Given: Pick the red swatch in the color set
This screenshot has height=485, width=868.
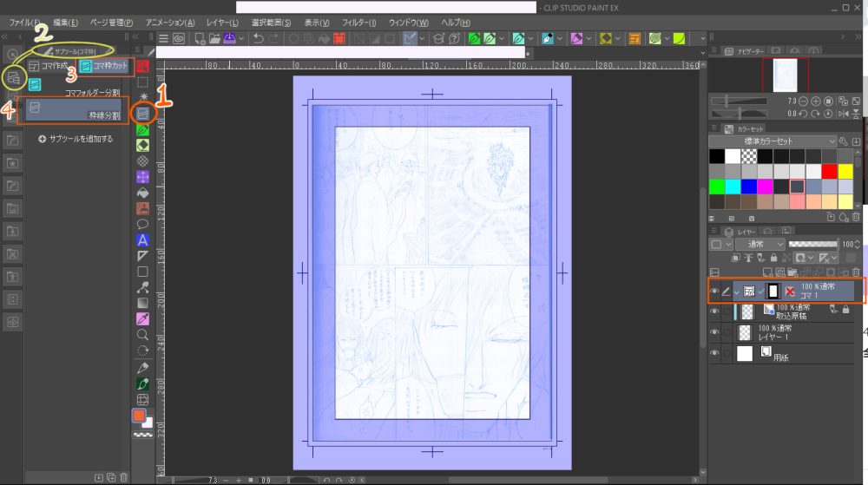Looking at the screenshot, I should 827,172.
